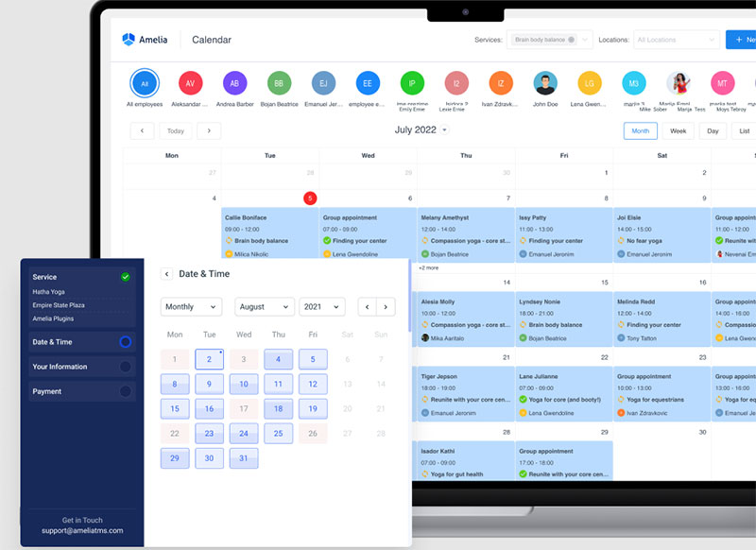
Task: Open Group appointment on July 6
Action: (368, 233)
